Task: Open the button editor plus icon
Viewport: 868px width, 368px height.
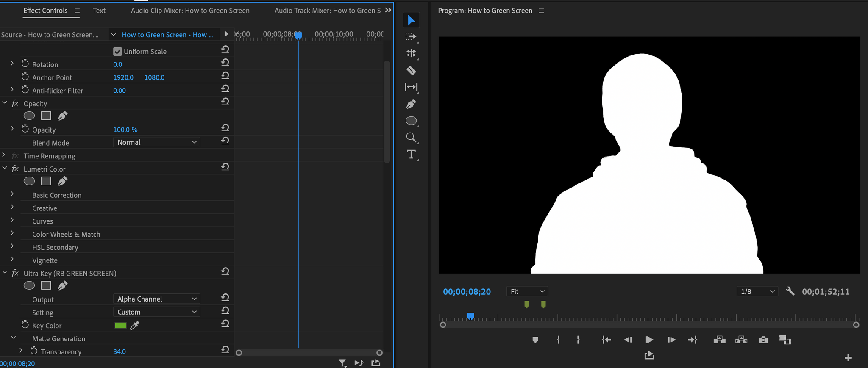Action: coord(848,358)
